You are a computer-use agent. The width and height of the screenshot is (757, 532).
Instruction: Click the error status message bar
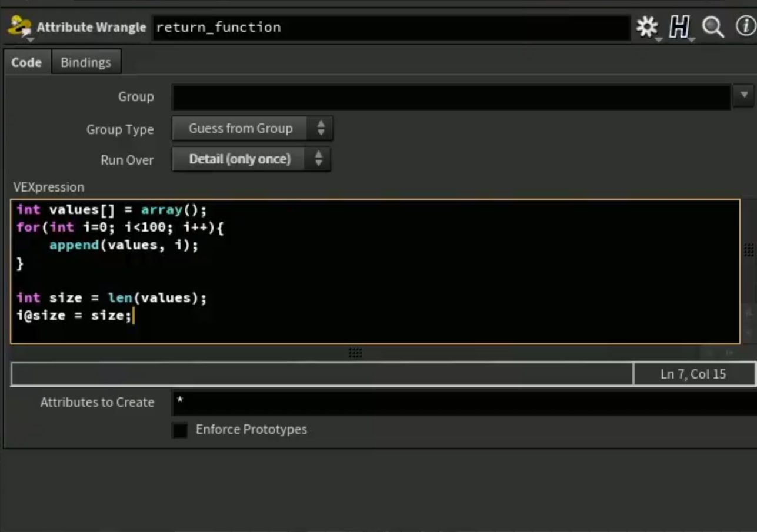tap(322, 374)
